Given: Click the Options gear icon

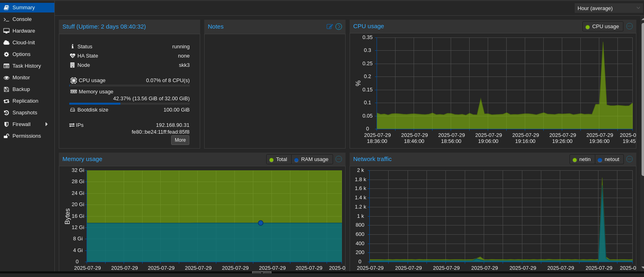Looking at the screenshot, I should 6,54.
